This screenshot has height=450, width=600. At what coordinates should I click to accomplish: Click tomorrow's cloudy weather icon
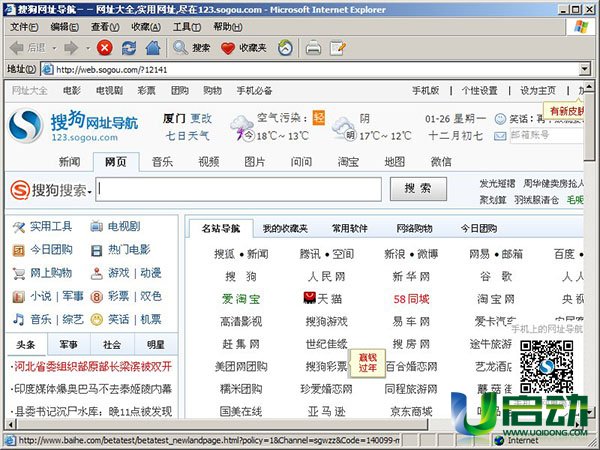(344, 128)
